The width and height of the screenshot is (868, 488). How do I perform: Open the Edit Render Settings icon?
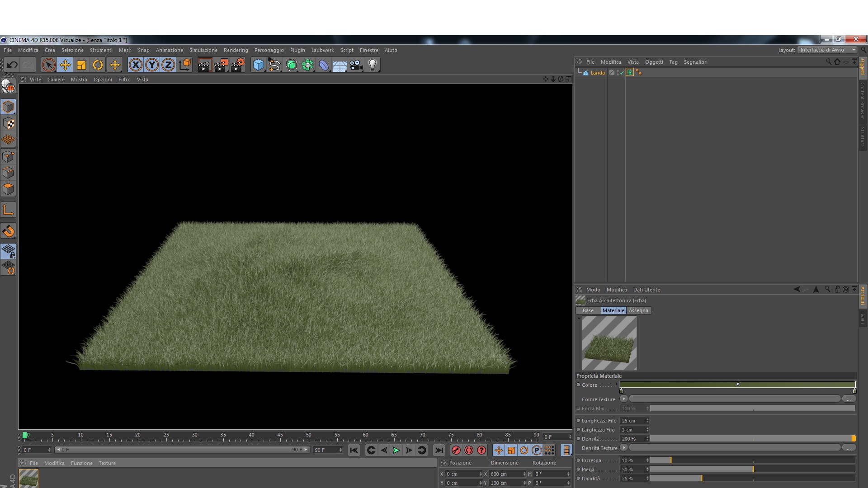pyautogui.click(x=238, y=65)
